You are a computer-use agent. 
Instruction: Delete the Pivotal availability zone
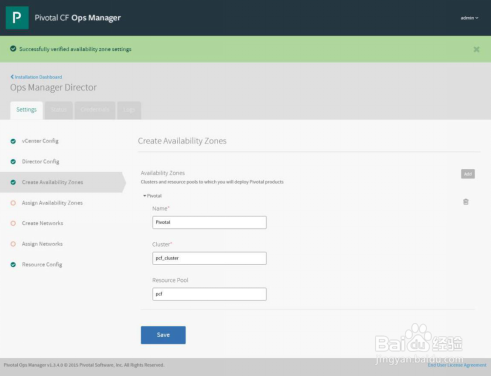click(466, 202)
